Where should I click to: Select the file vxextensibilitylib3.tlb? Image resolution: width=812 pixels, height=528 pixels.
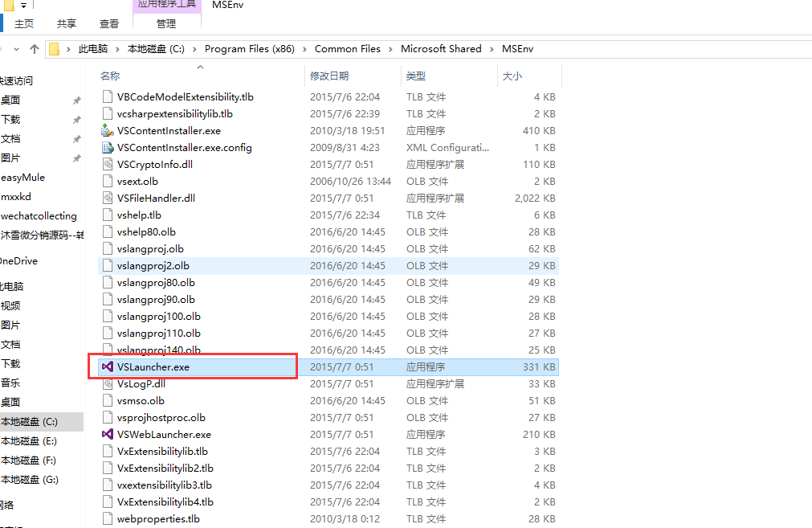pyautogui.click(x=328, y=485)
